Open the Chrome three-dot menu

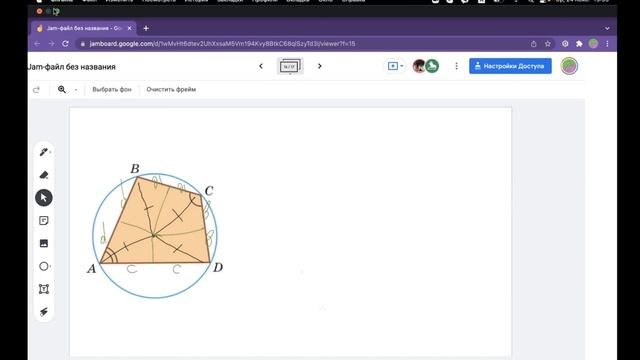tap(607, 44)
